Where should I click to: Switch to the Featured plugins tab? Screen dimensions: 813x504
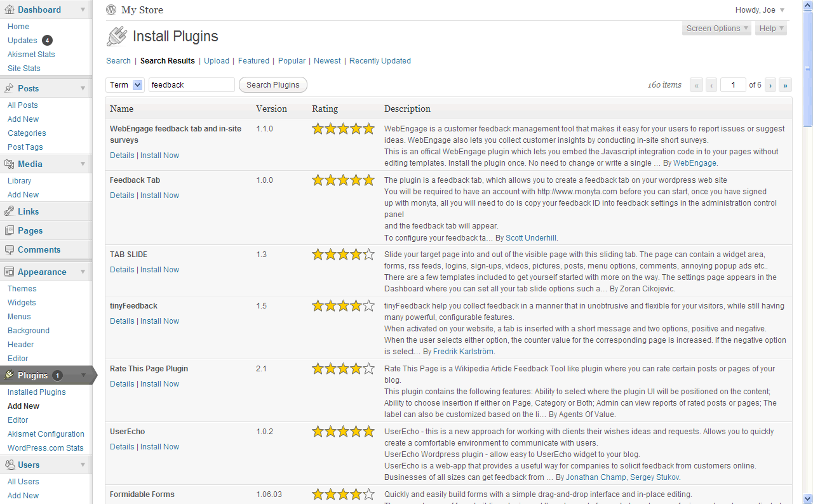coord(253,61)
